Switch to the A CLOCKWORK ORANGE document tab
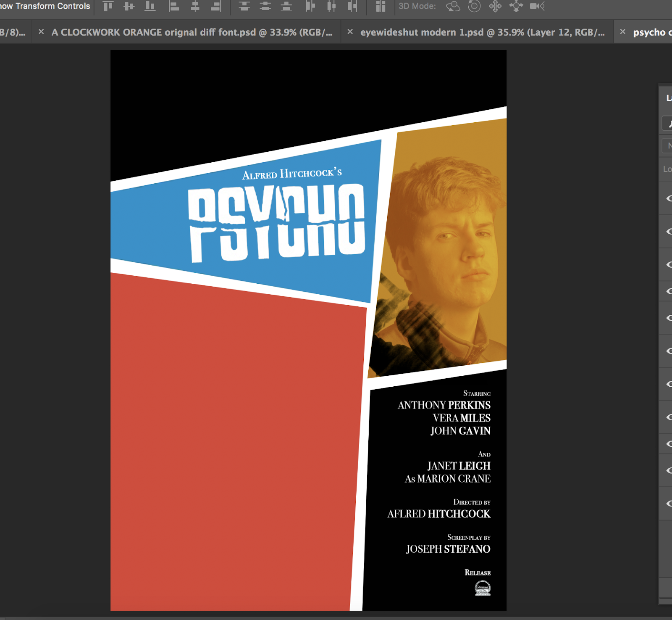 (x=192, y=32)
